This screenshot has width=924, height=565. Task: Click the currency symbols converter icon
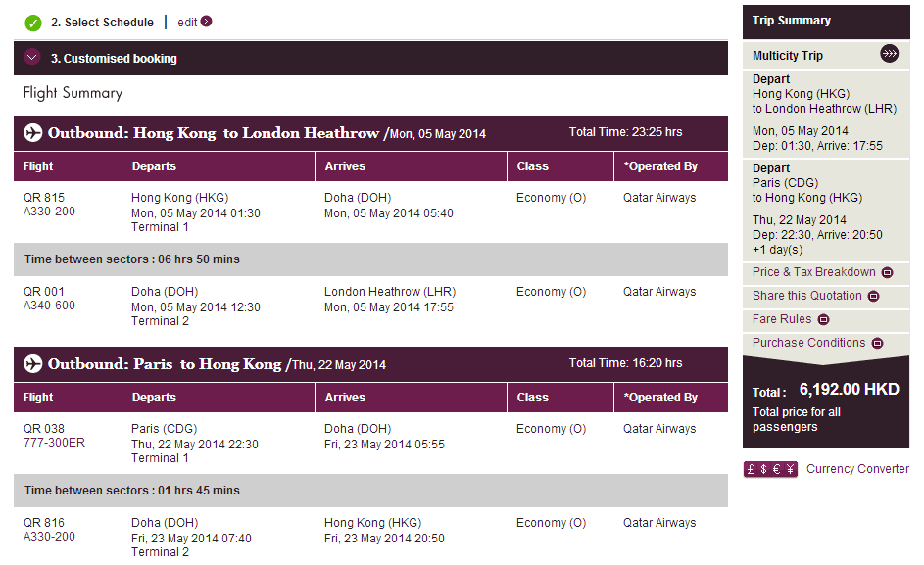tap(771, 469)
